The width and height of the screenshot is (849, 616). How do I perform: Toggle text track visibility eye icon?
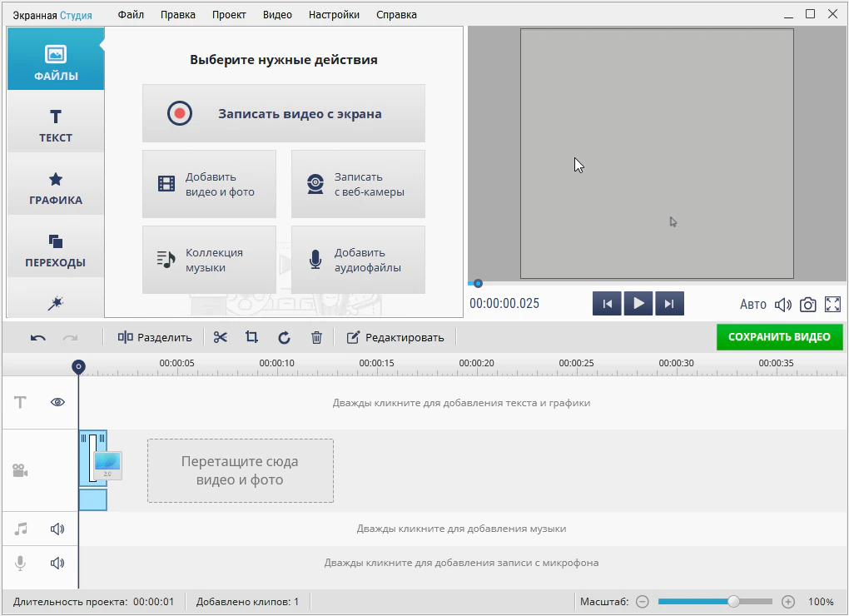57,402
